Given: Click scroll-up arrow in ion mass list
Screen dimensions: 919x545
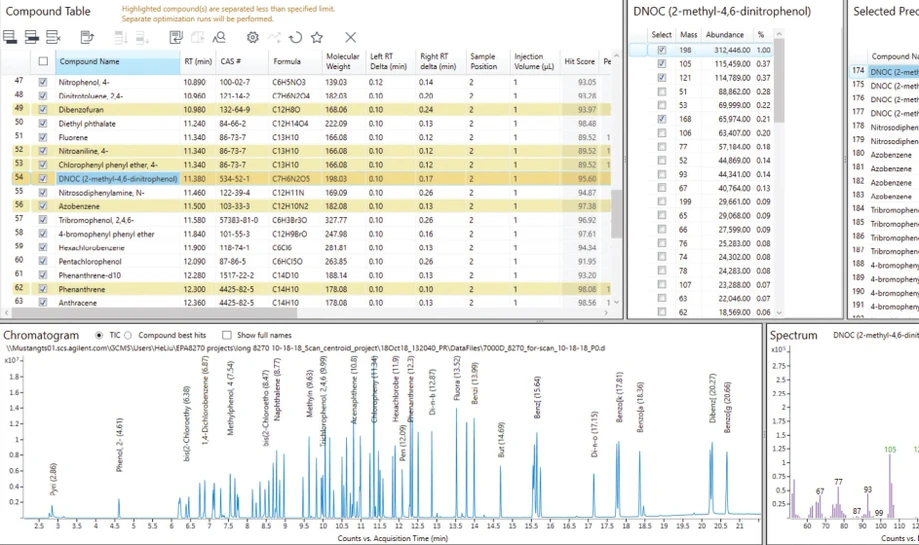Looking at the screenshot, I should tap(779, 35).
